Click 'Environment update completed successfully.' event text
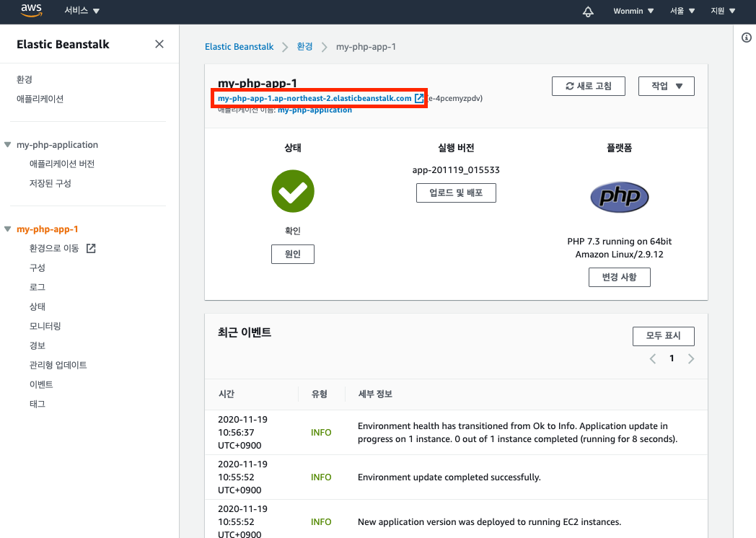 [x=449, y=477]
